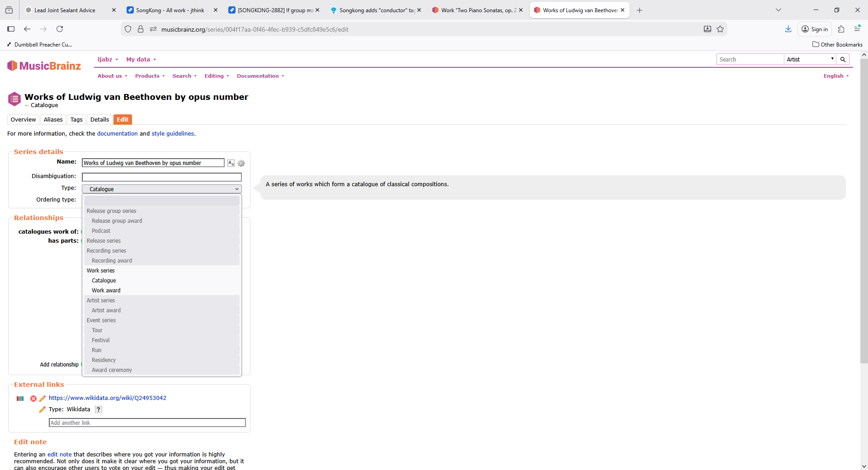This screenshot has height=470, width=868.
Task: Open browser downloads arrow icon
Action: point(788,29)
